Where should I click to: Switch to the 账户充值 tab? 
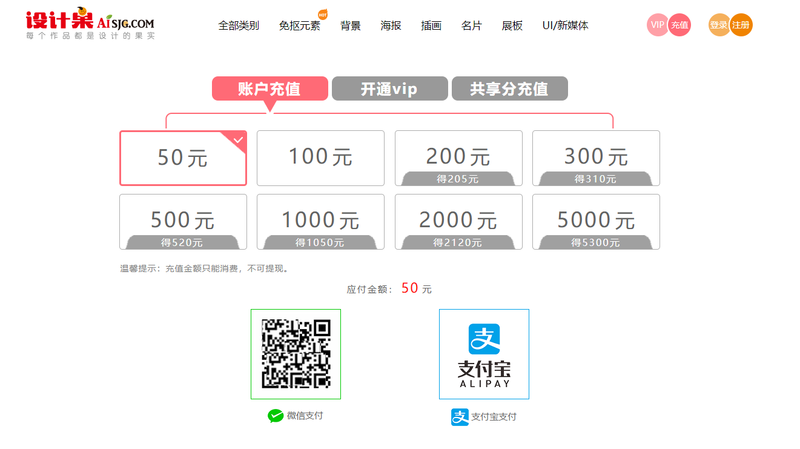coord(270,89)
